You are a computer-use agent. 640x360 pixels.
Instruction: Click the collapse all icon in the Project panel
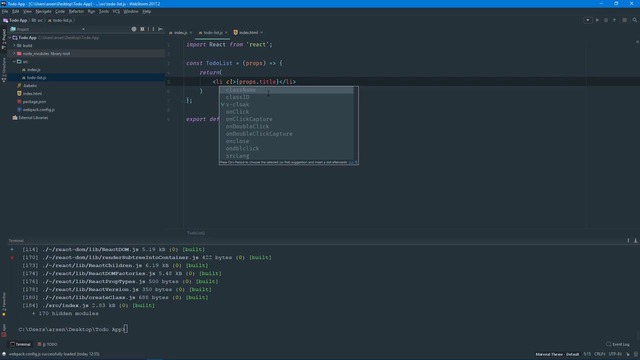pyautogui.click(x=142, y=29)
